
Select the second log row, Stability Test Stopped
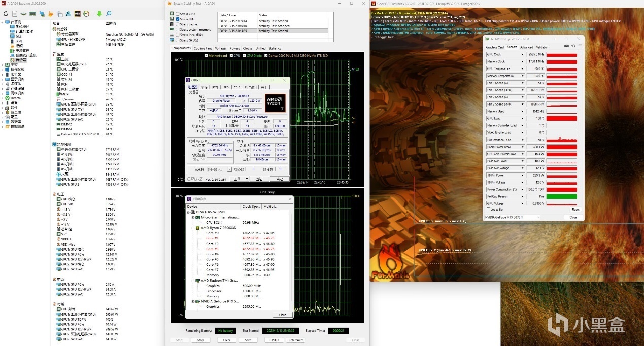pyautogui.click(x=273, y=26)
